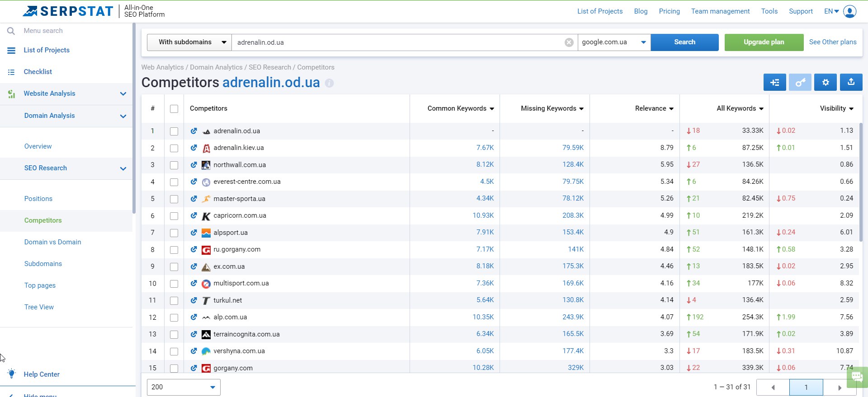The width and height of the screenshot is (868, 397).
Task: Open external link icon for capricorn.com.ua
Action: tap(193, 215)
